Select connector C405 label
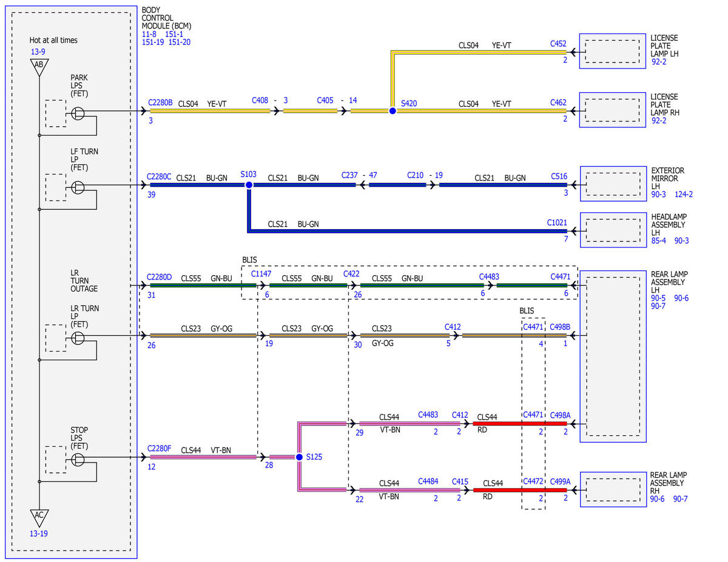 [326, 100]
